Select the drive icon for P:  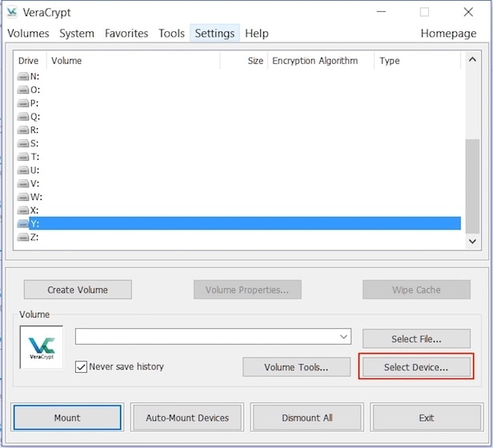pyautogui.click(x=23, y=103)
